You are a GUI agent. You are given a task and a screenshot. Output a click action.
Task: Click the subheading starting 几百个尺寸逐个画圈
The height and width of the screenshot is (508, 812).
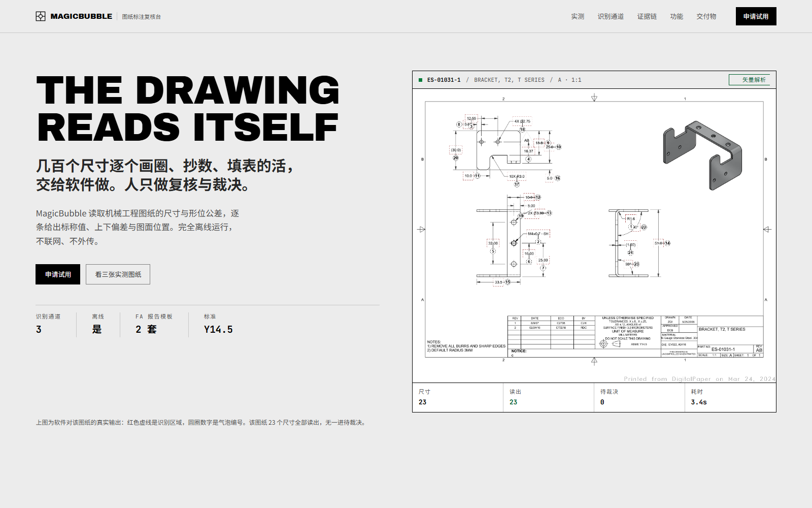[x=166, y=175]
